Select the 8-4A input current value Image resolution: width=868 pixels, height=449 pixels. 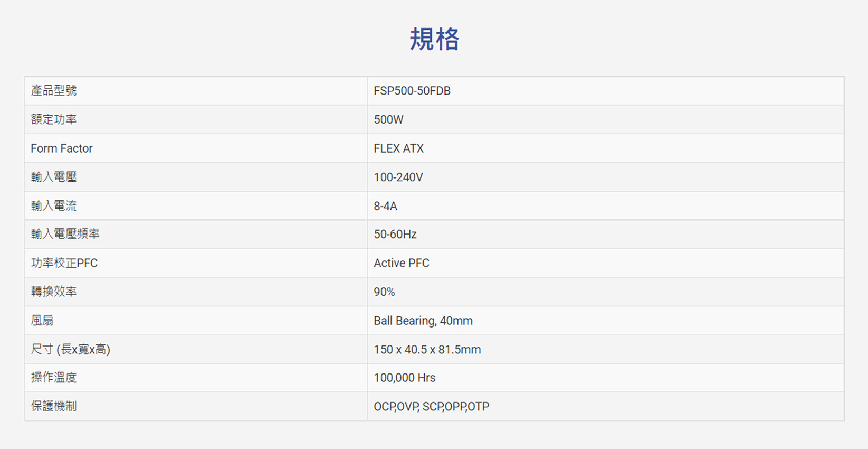click(x=385, y=206)
